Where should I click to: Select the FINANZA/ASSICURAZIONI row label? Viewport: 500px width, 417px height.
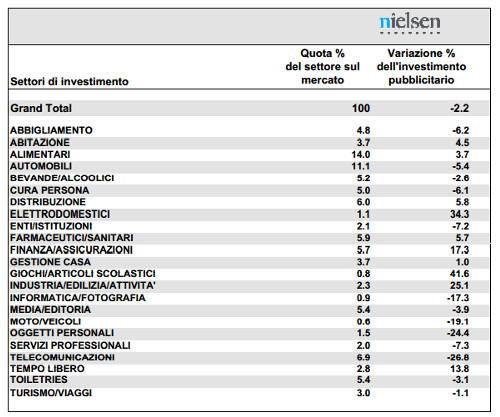pos(71,250)
